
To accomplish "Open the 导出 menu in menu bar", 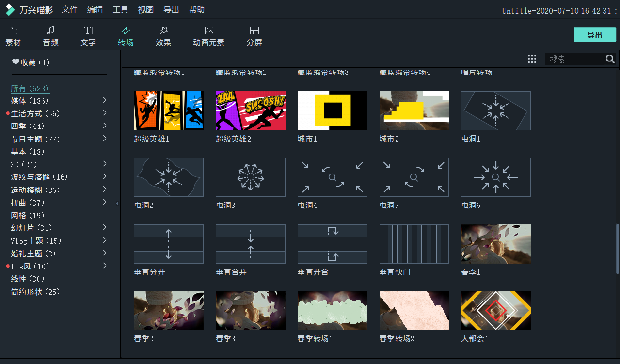I will (171, 10).
